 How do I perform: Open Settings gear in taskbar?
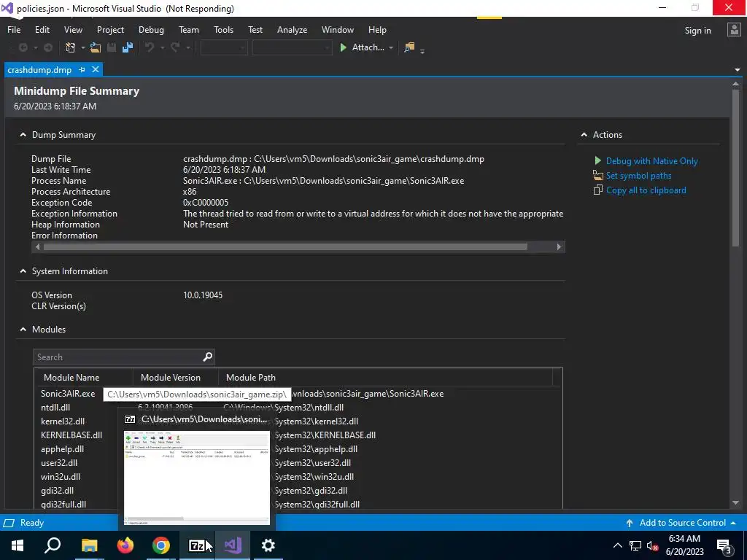pos(268,545)
